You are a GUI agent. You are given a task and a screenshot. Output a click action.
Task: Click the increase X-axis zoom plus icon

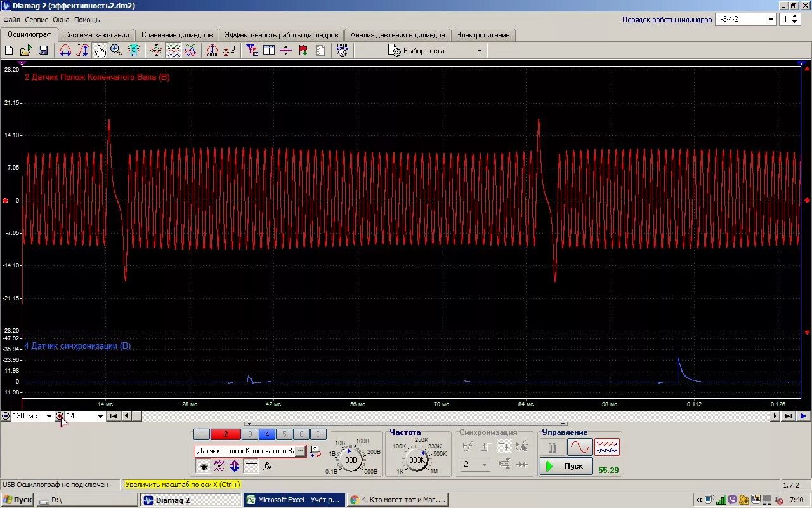click(60, 416)
